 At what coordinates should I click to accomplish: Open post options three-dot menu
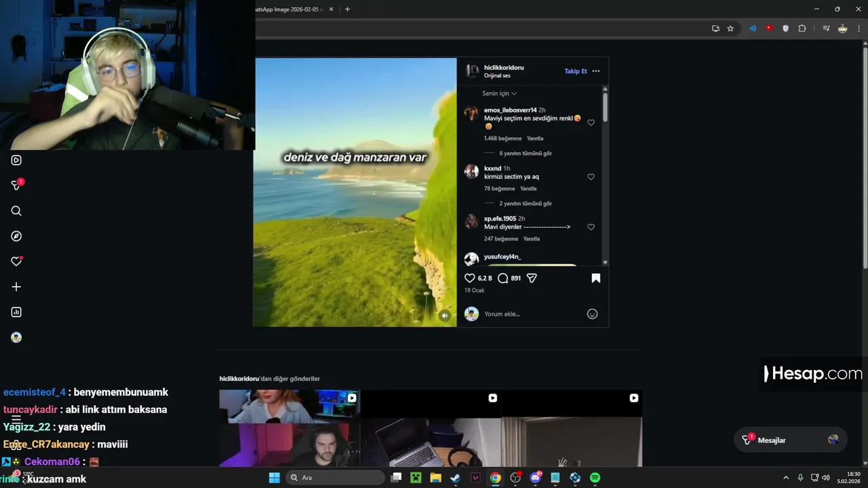(595, 71)
